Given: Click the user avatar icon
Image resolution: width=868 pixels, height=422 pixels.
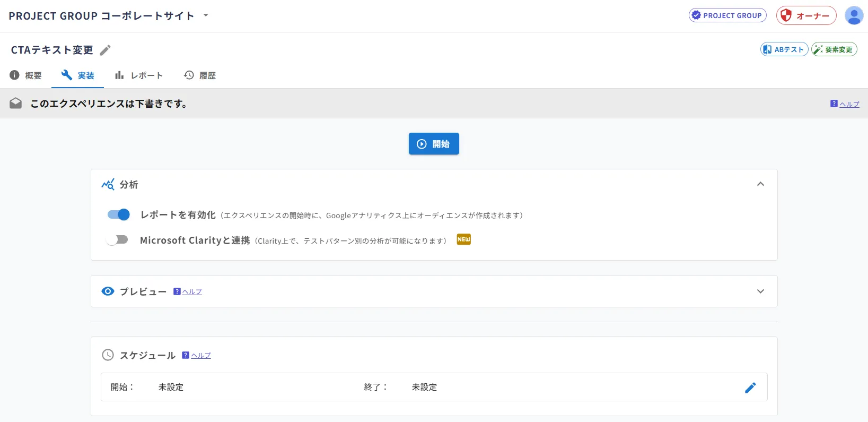Looking at the screenshot, I should click(x=854, y=15).
